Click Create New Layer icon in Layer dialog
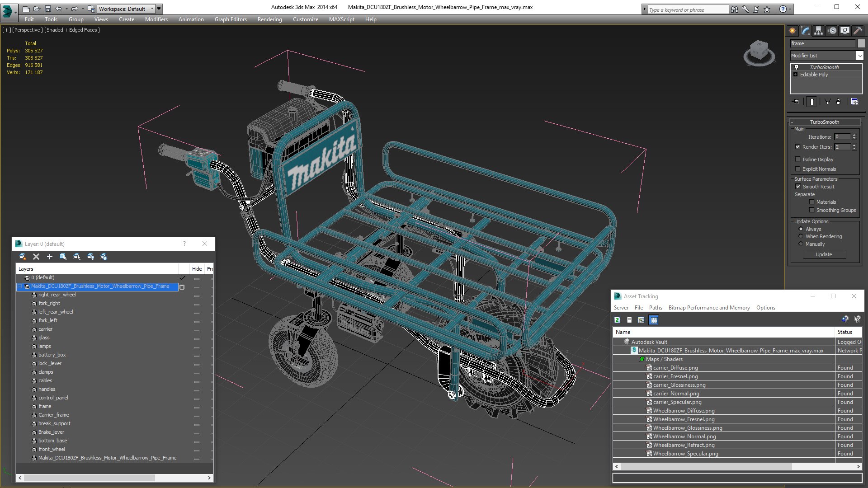 point(23,257)
